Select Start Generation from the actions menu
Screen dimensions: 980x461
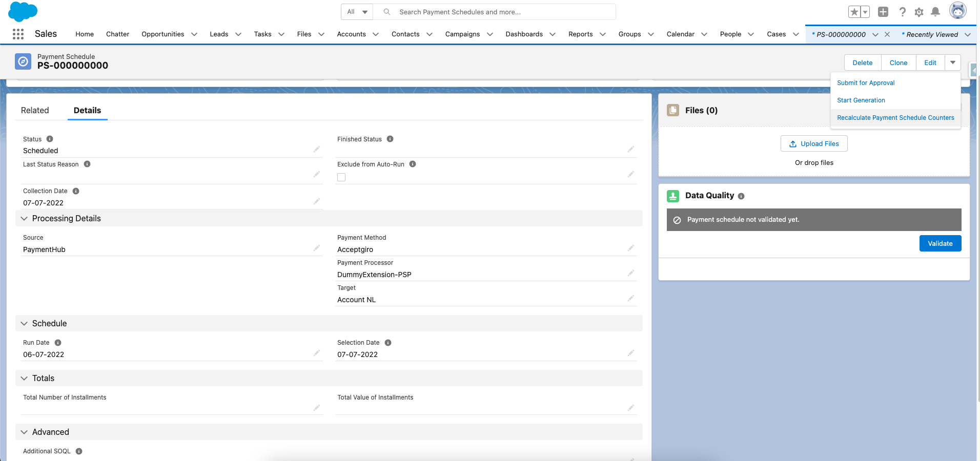(x=860, y=100)
